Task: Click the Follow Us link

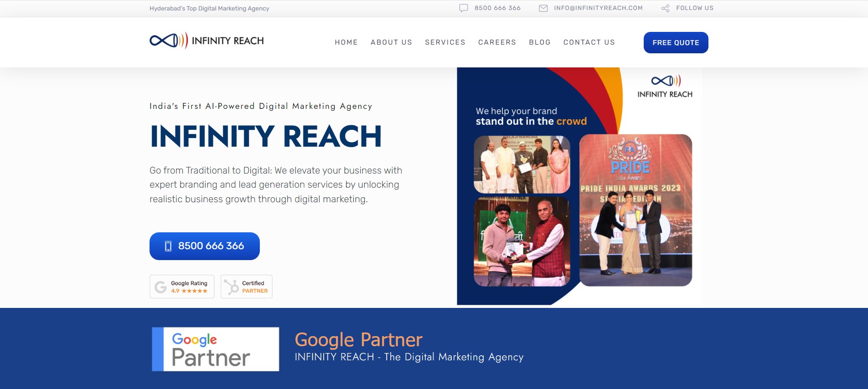Action: (x=695, y=8)
